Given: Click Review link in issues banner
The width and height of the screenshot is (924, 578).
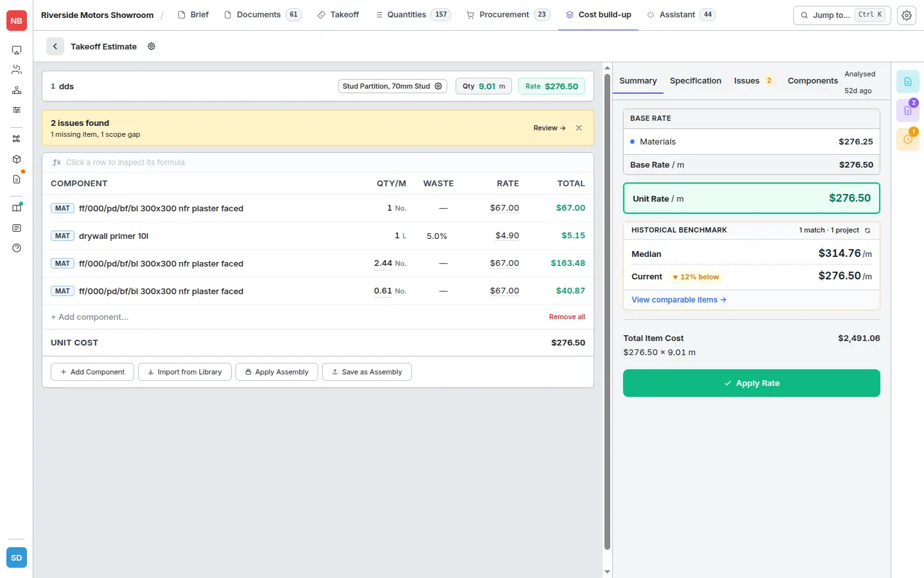Looking at the screenshot, I should pyautogui.click(x=549, y=128).
